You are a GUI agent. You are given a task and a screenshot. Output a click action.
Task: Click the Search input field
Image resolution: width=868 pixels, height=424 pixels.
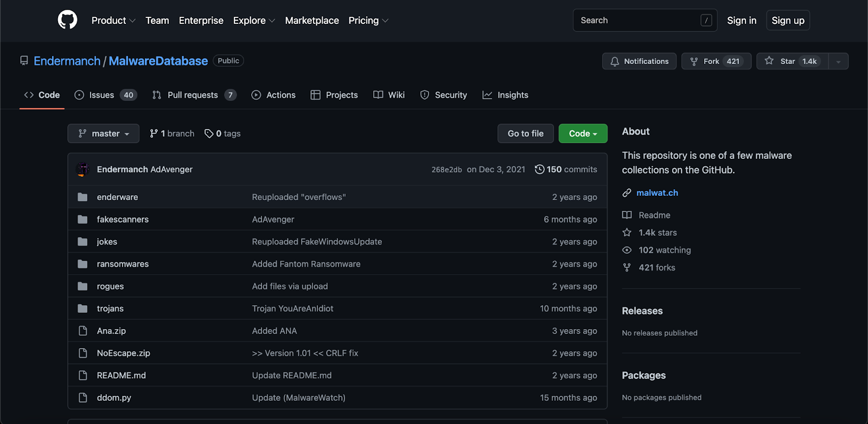click(639, 21)
